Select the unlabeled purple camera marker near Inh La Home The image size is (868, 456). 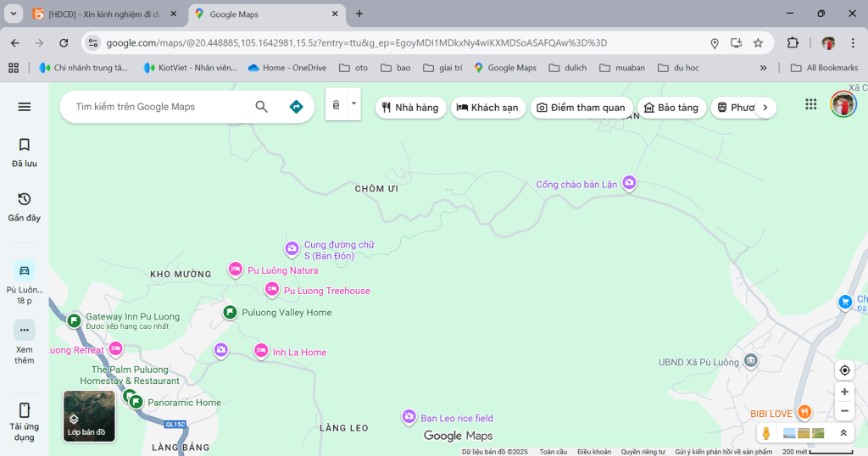click(x=221, y=350)
